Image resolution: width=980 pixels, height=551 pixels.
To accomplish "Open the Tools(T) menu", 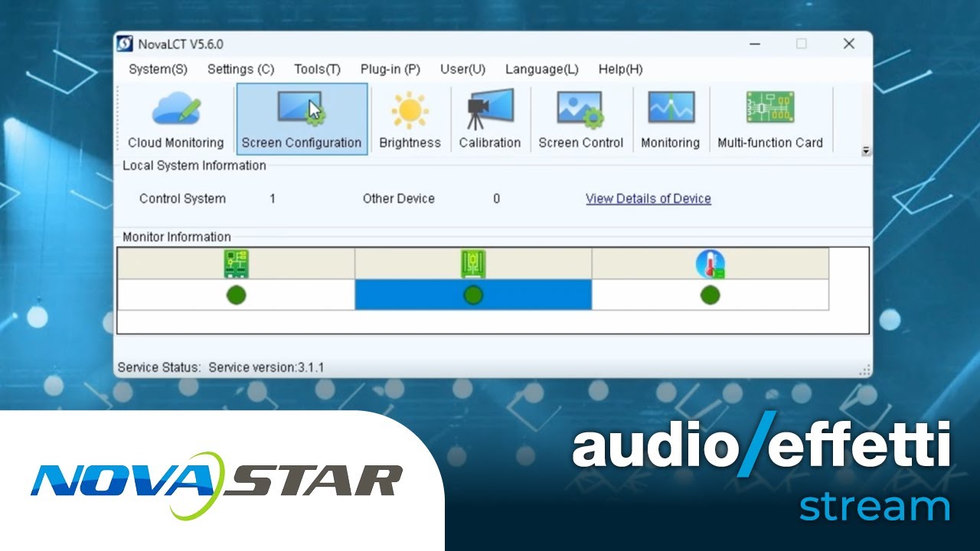I will pyautogui.click(x=317, y=69).
